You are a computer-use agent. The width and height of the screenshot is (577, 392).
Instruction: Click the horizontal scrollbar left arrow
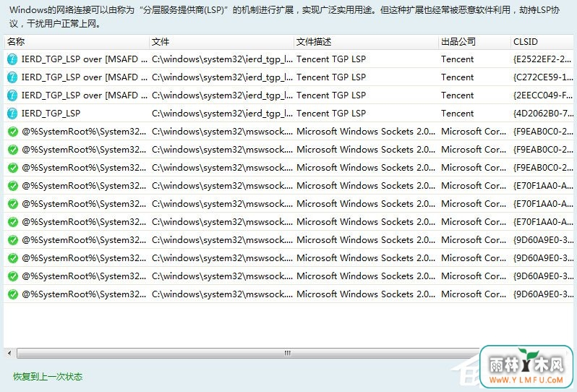pyautogui.click(x=9, y=353)
